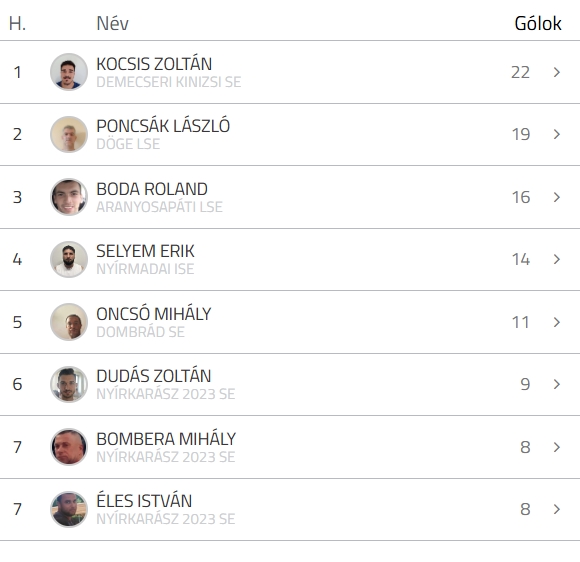580x562 pixels.
Task: Click chevron next to Selyem Erik's 14 goals
Action: click(x=557, y=259)
